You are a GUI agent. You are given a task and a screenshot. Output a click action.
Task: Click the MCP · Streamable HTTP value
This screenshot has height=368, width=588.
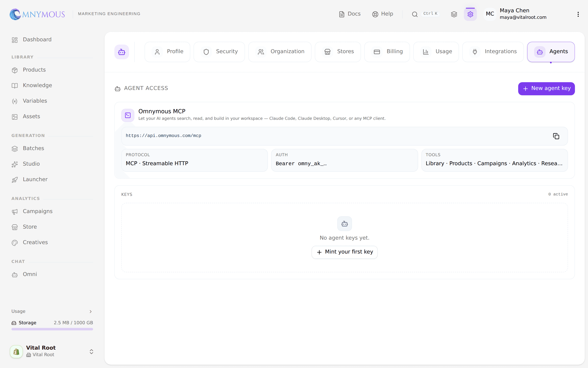point(157,163)
